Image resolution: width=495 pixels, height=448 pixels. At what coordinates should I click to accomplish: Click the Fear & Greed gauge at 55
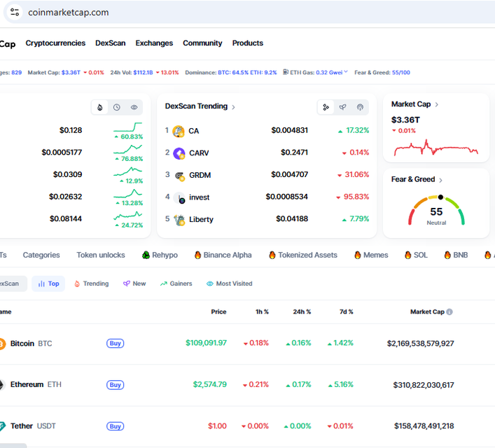click(436, 210)
